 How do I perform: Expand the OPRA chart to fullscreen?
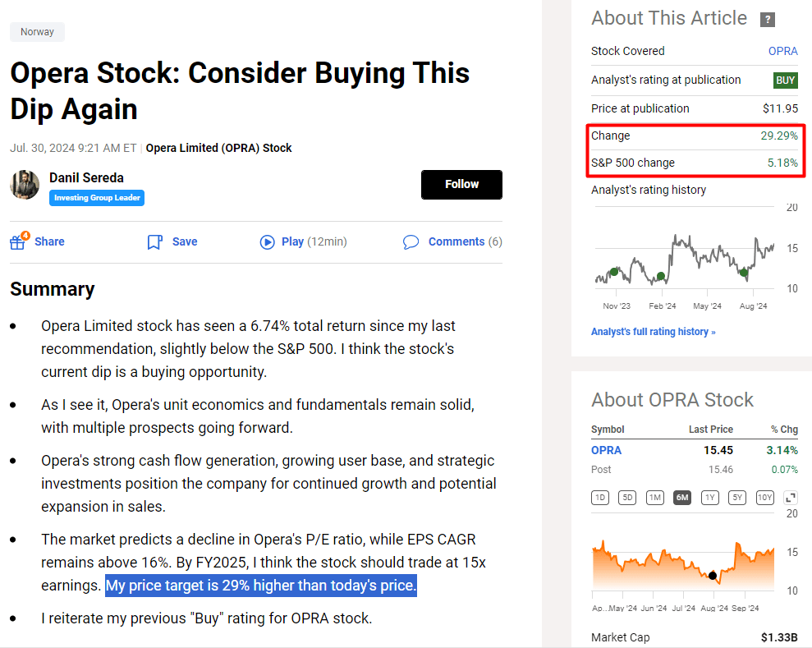(x=790, y=497)
